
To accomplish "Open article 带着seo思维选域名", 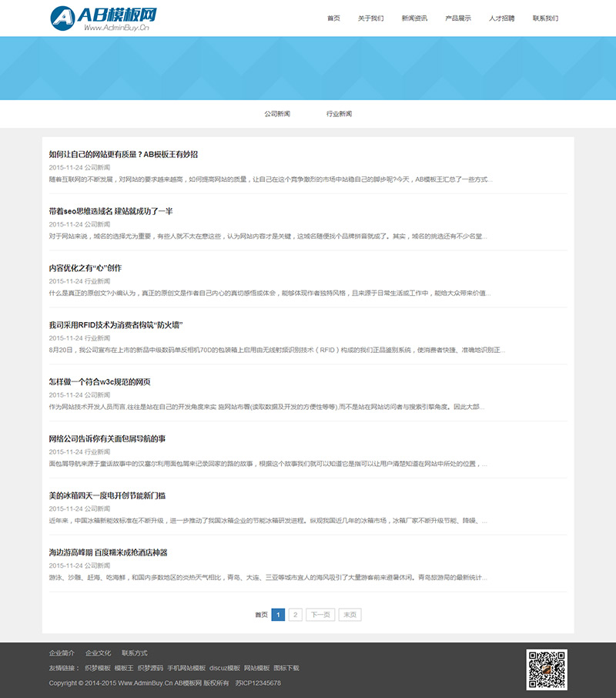I will tap(111, 211).
